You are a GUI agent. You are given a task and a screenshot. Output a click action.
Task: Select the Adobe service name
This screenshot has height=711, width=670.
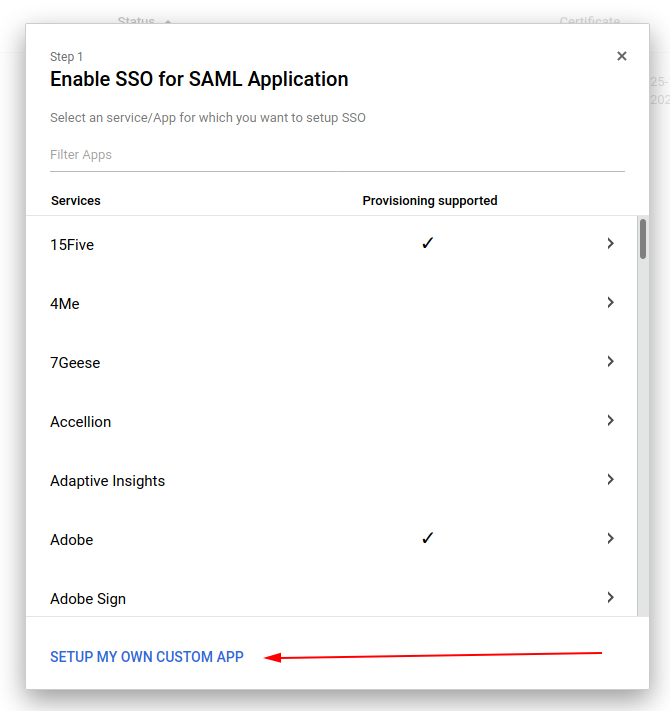72,540
